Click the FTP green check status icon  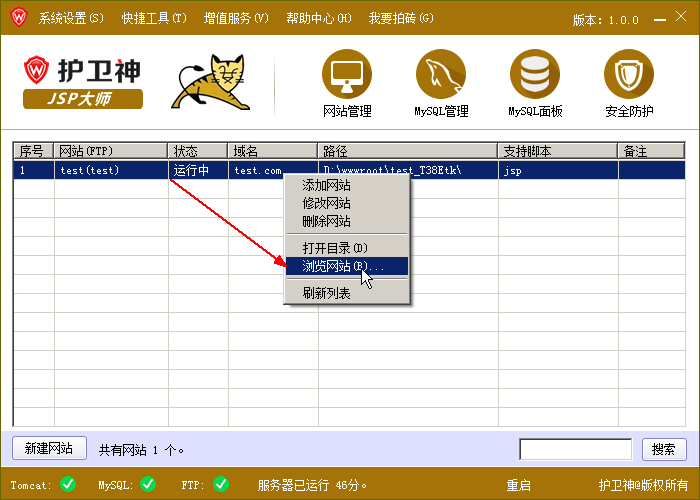tap(221, 484)
